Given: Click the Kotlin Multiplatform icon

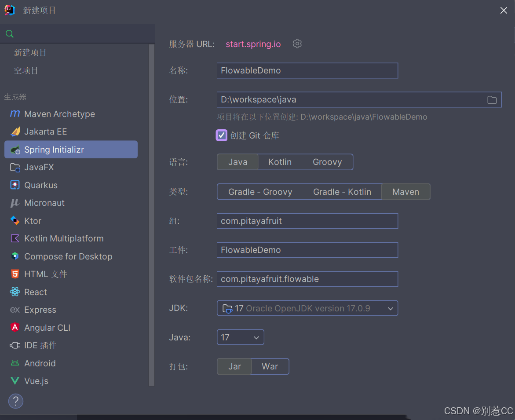Looking at the screenshot, I should [x=15, y=238].
